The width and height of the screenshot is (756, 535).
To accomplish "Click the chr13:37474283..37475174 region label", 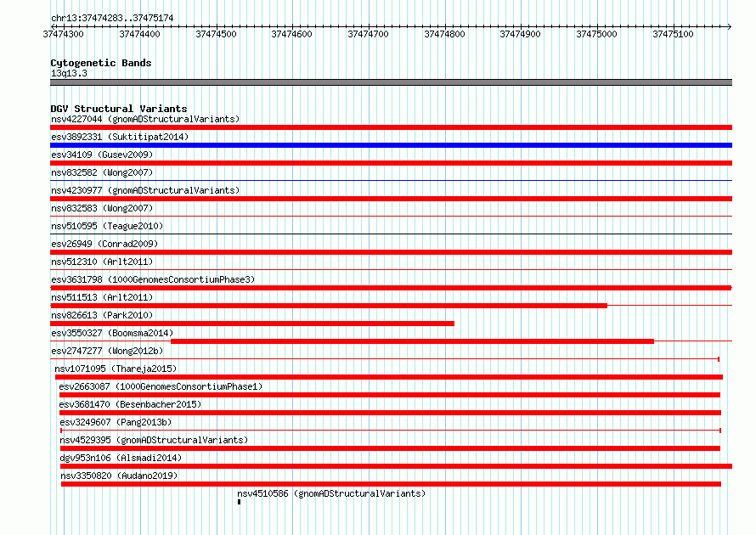I will (112, 18).
